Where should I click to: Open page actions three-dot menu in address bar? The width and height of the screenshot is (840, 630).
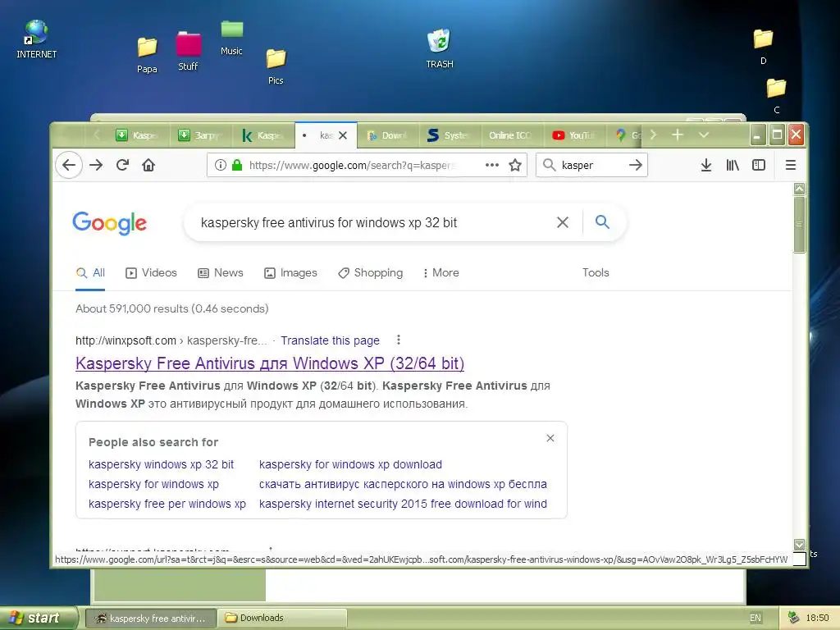[492, 165]
